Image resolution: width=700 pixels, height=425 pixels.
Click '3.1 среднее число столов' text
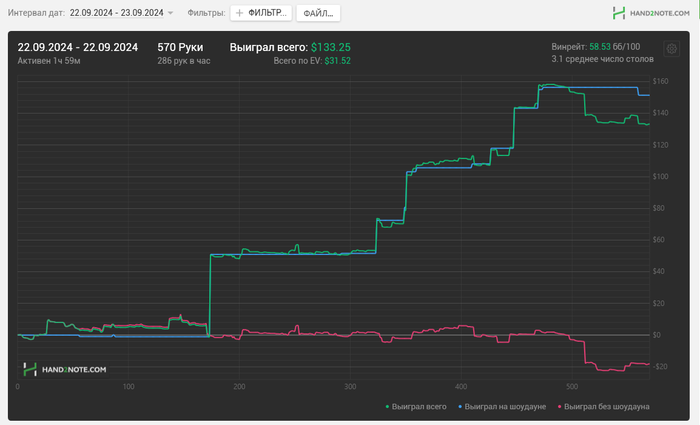coord(602,59)
